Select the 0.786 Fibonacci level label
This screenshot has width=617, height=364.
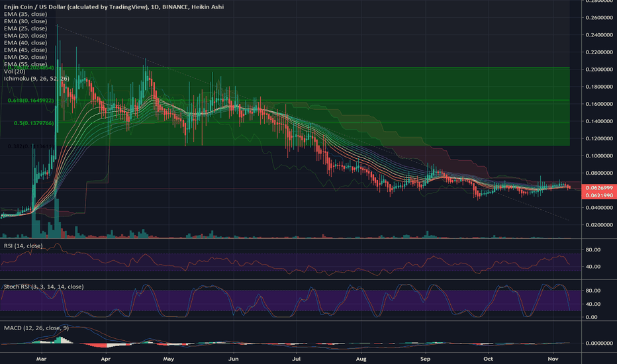pyautogui.click(x=30, y=68)
